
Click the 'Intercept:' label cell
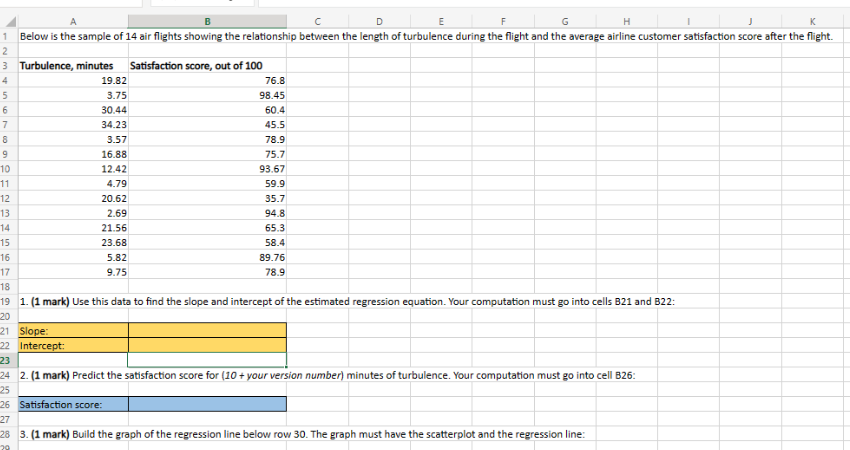click(73, 345)
